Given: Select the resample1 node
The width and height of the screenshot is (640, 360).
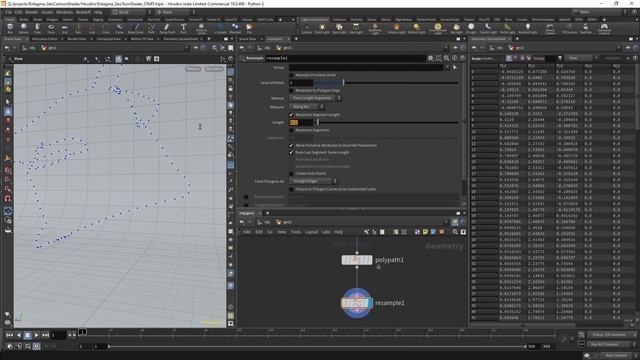Looking at the screenshot, I should click(x=357, y=303).
